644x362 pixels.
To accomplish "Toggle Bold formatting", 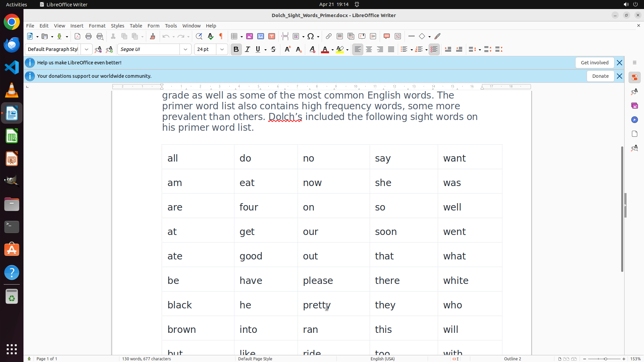I will pyautogui.click(x=236, y=49).
